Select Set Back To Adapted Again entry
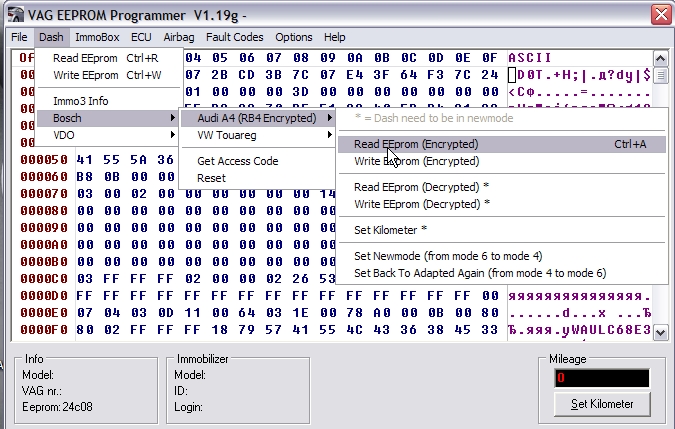 click(x=502, y=273)
